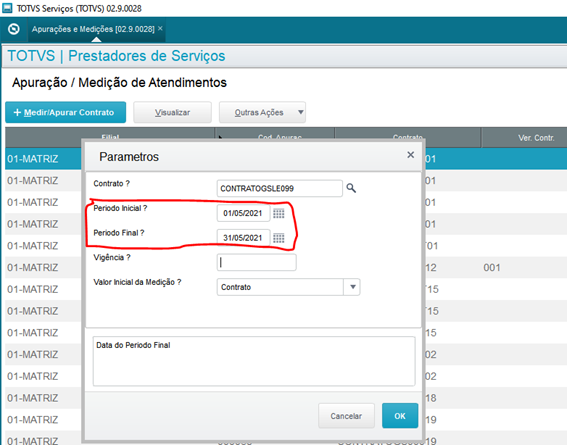Click the Visualizar button
Image resolution: width=567 pixels, height=445 pixels.
[172, 112]
